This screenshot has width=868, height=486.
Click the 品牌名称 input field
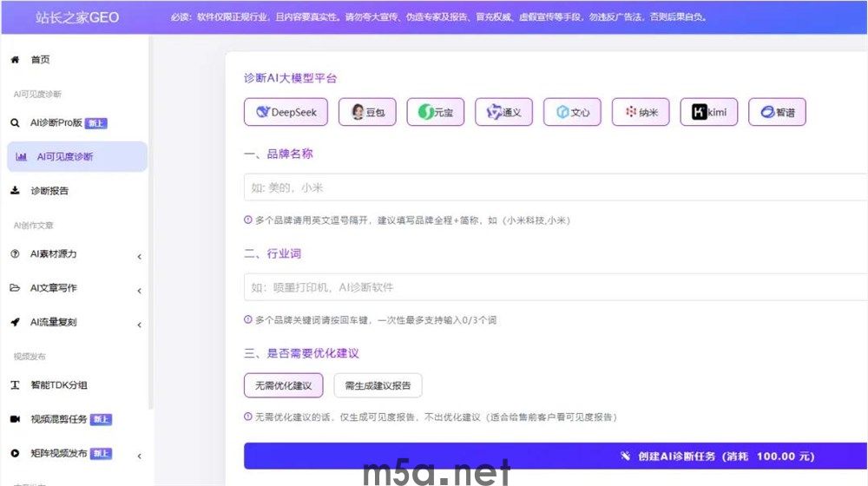pos(556,187)
